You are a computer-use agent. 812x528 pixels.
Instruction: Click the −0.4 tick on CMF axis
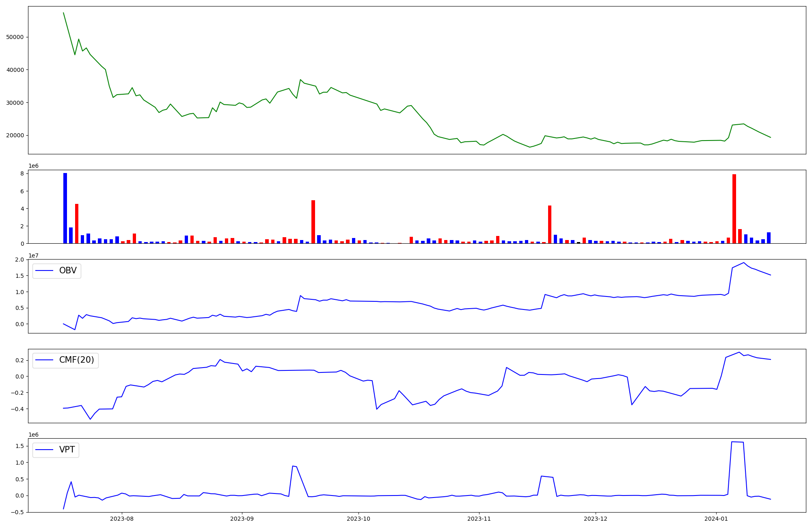(x=17, y=409)
